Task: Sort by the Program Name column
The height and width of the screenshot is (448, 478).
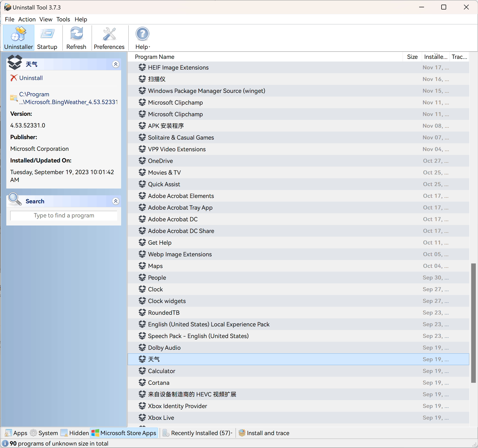Action: [x=155, y=57]
